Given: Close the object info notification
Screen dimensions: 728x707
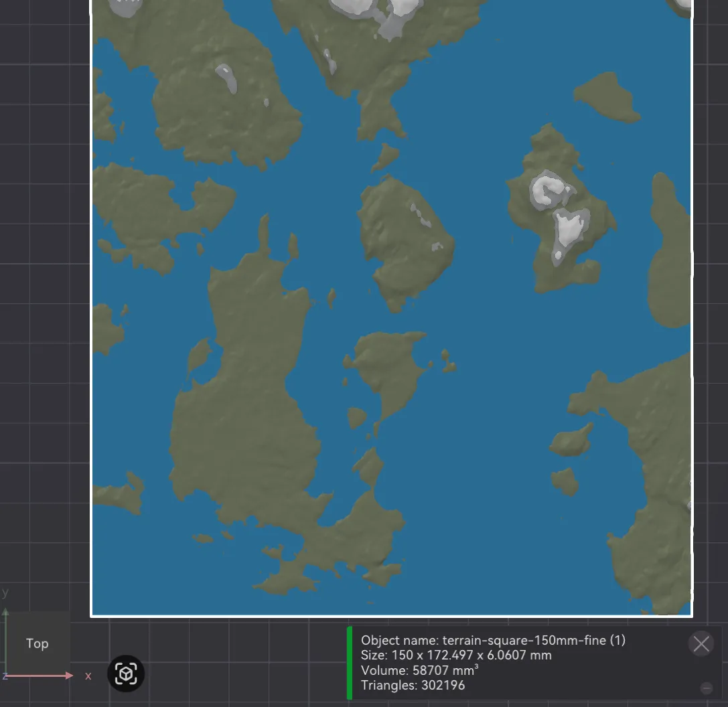Looking at the screenshot, I should click(701, 644).
